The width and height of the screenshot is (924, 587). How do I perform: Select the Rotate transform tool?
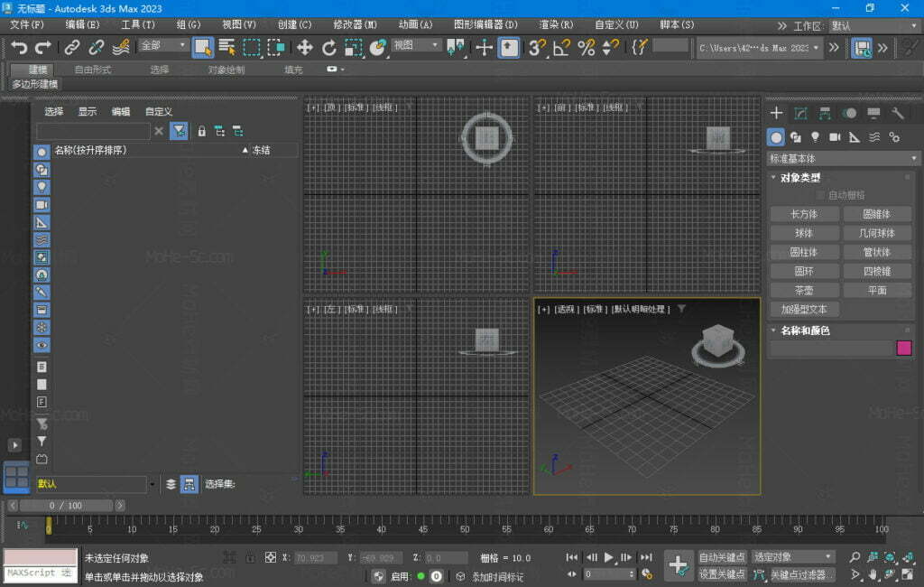tap(329, 47)
